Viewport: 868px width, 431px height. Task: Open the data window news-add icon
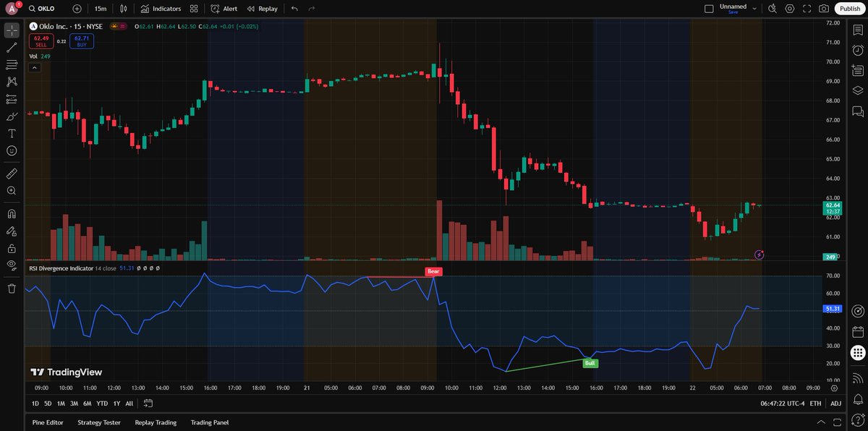pos(858,70)
